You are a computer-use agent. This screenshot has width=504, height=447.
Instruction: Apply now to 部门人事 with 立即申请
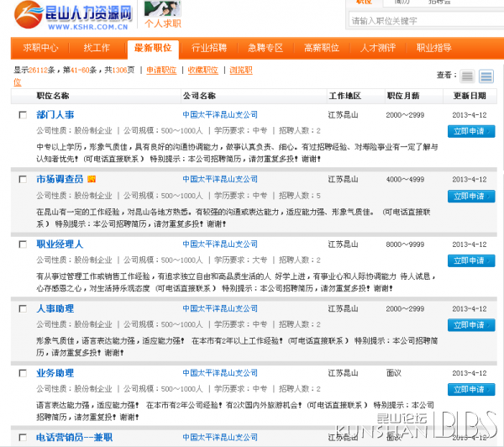click(x=471, y=131)
